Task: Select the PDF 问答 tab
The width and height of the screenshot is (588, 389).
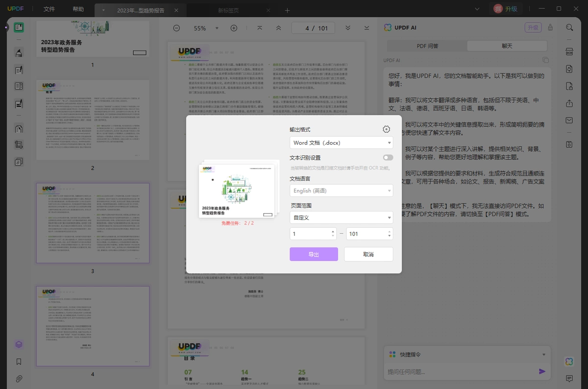Action: point(427,46)
